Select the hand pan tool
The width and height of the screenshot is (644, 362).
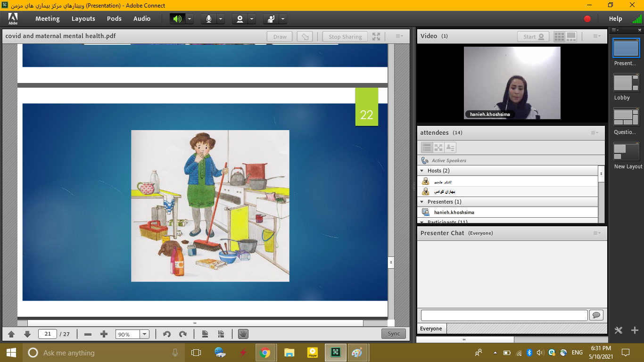[243, 334]
